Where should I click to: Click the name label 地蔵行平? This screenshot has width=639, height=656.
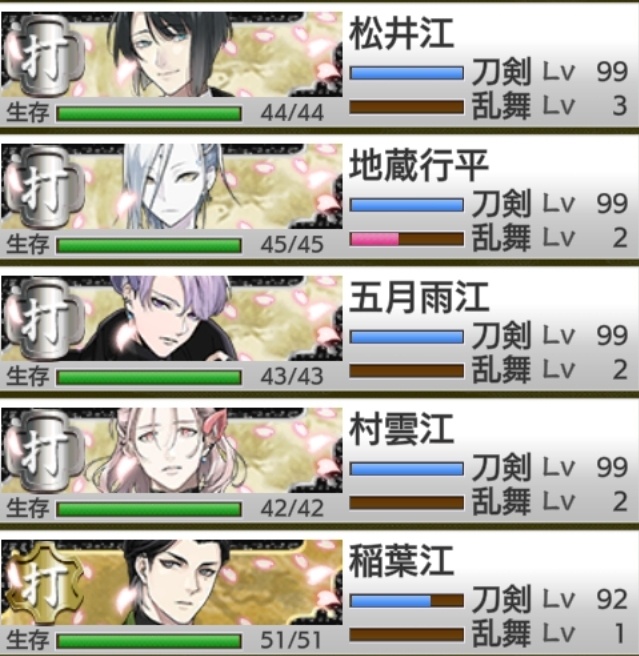[x=419, y=166]
